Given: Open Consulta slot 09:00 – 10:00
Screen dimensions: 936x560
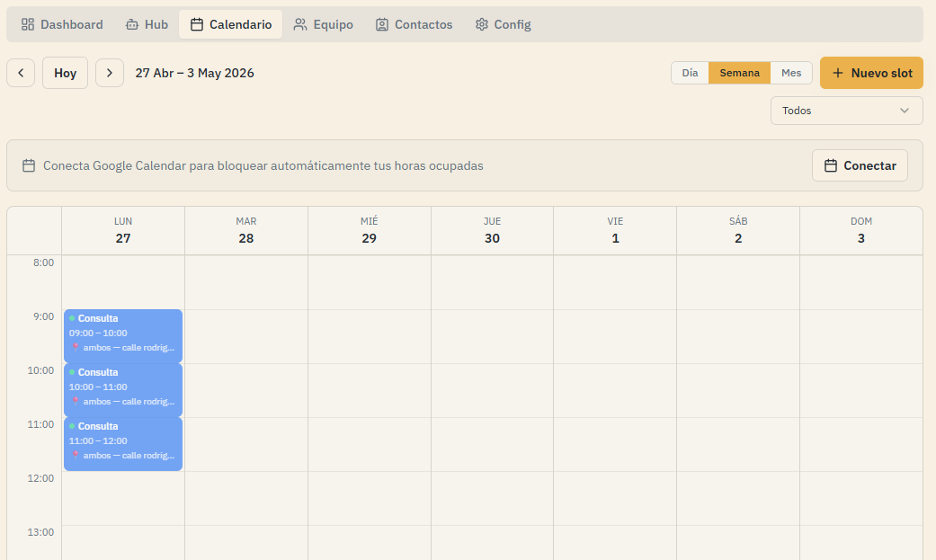Looking at the screenshot, I should click(x=123, y=336).
